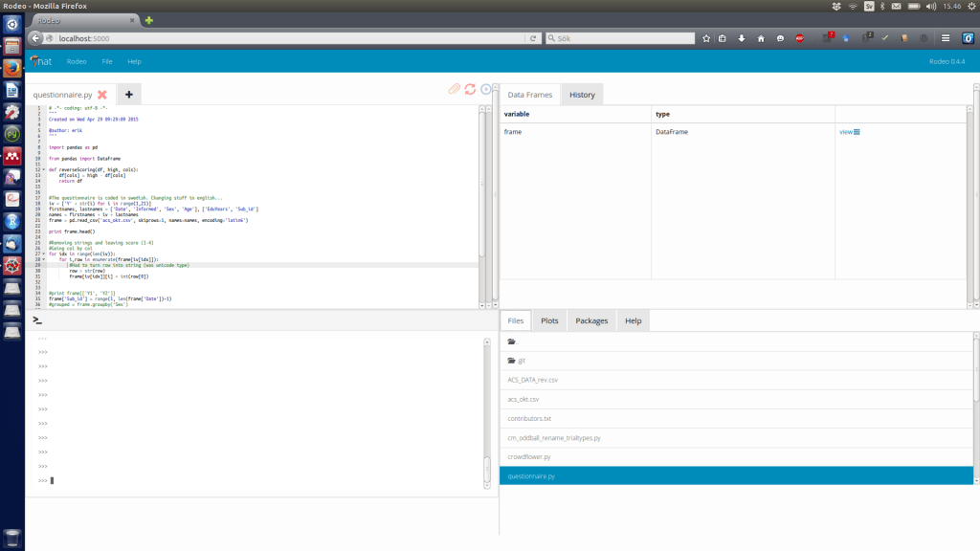The width and height of the screenshot is (980, 551).
Task: Click the red refresh icon above the editor
Action: click(470, 88)
